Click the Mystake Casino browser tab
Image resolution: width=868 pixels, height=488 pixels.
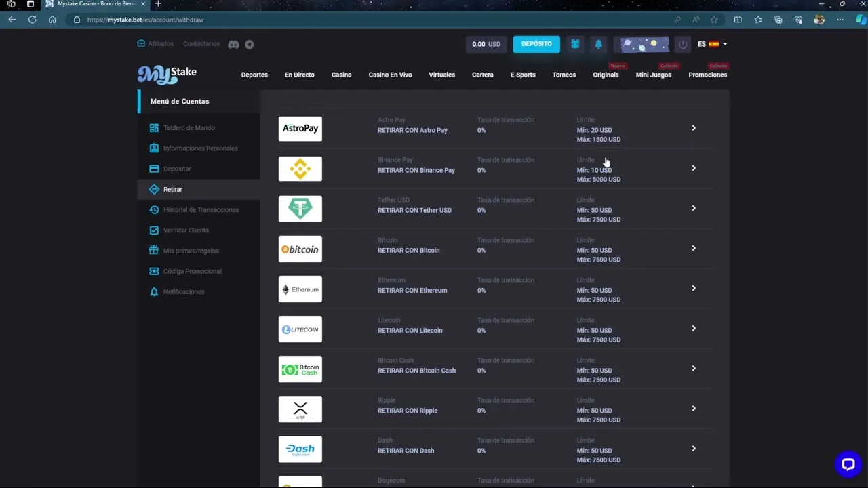click(x=96, y=4)
